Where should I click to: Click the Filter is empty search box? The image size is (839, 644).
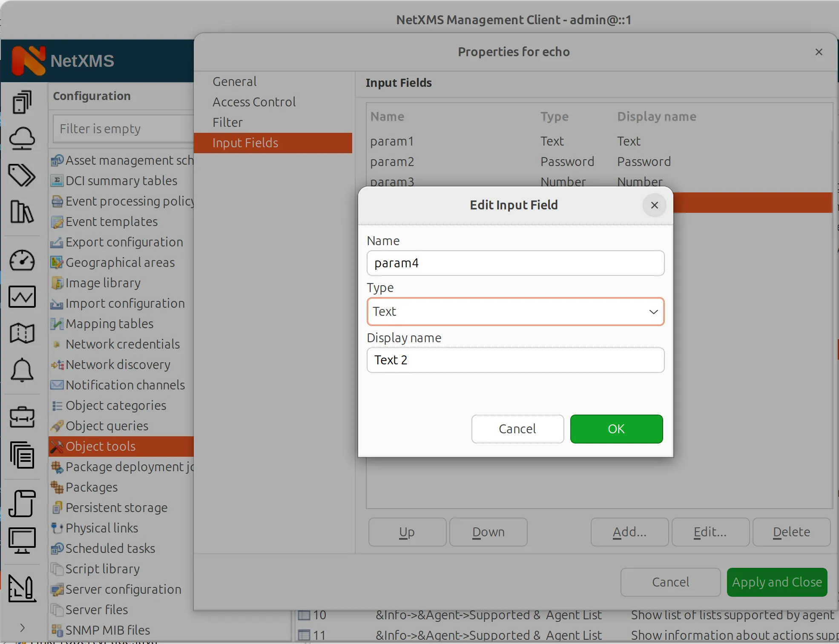[124, 129]
